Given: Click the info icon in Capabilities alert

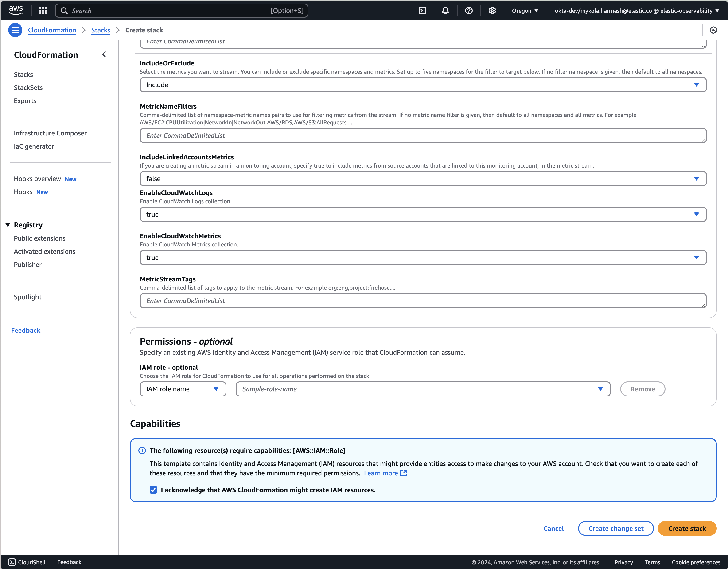Looking at the screenshot, I should pyautogui.click(x=142, y=450).
